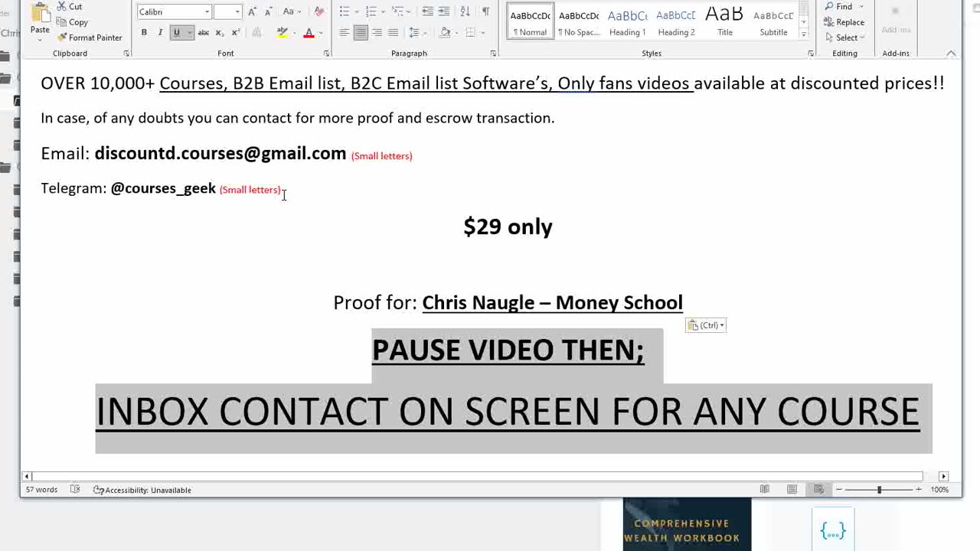The width and height of the screenshot is (980, 551).
Task: Switch to Web Layout view
Action: click(818, 490)
